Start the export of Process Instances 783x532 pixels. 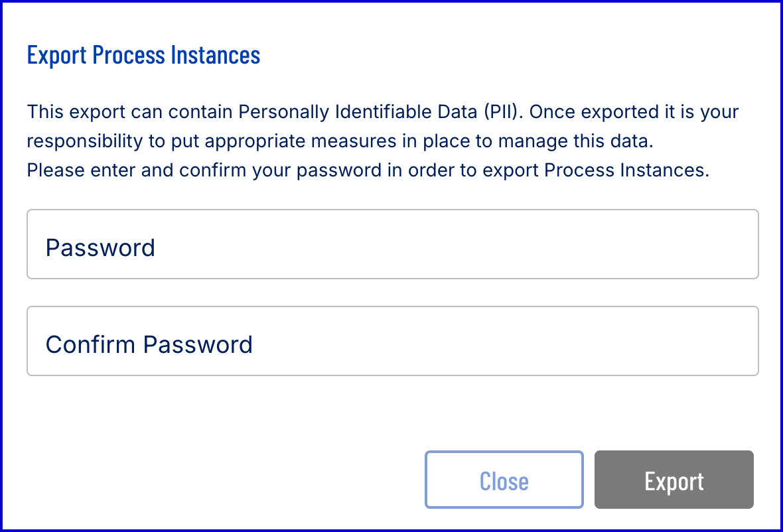point(674,480)
